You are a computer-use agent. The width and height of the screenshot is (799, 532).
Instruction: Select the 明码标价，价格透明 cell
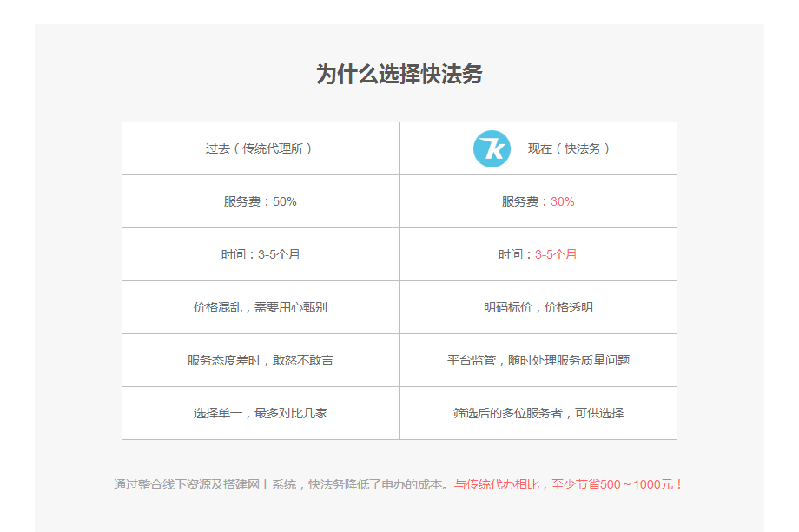coord(538,307)
